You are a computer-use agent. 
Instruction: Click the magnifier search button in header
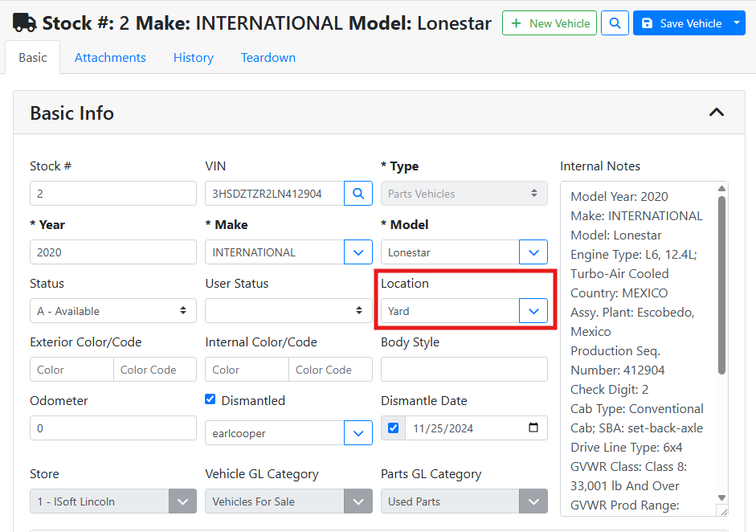(x=615, y=23)
